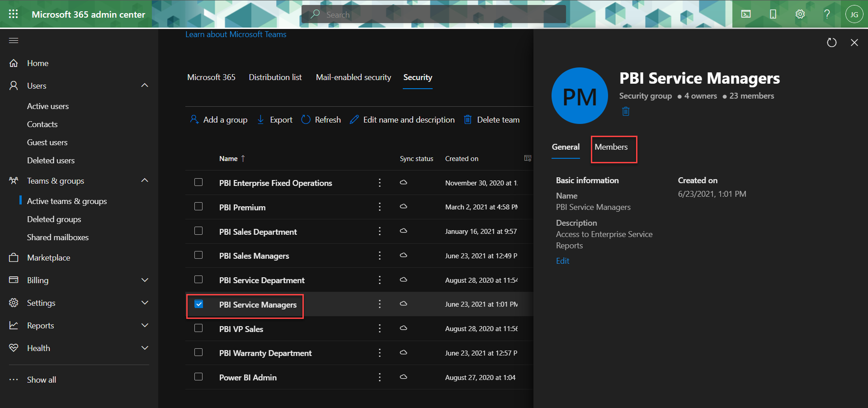Show all navigation items

coord(42,380)
